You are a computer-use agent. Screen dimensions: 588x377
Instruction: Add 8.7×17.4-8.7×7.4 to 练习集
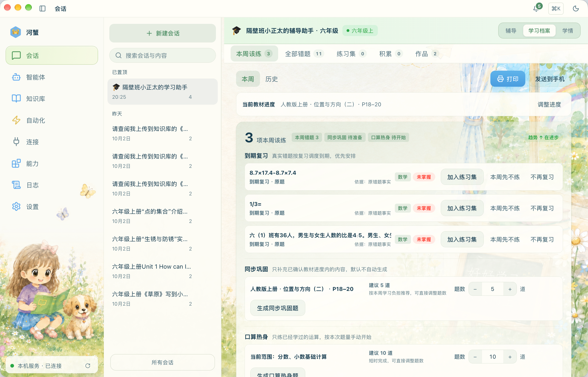[462, 177]
